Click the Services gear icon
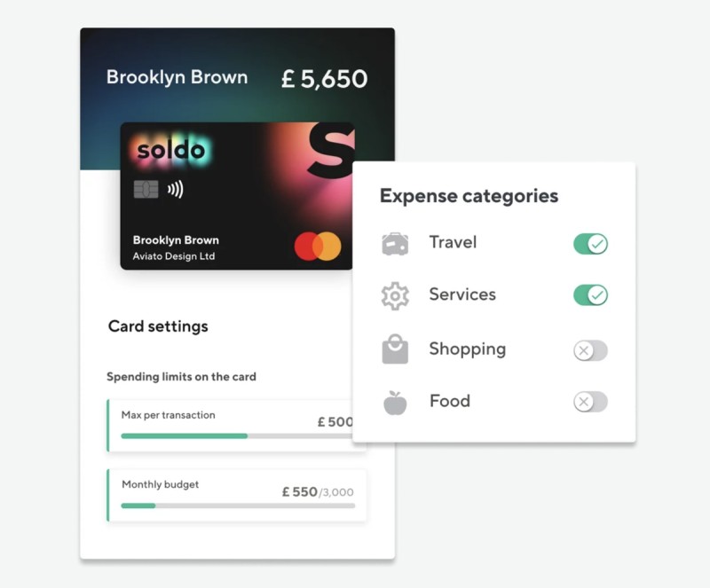Image resolution: width=710 pixels, height=588 pixels. point(395,295)
